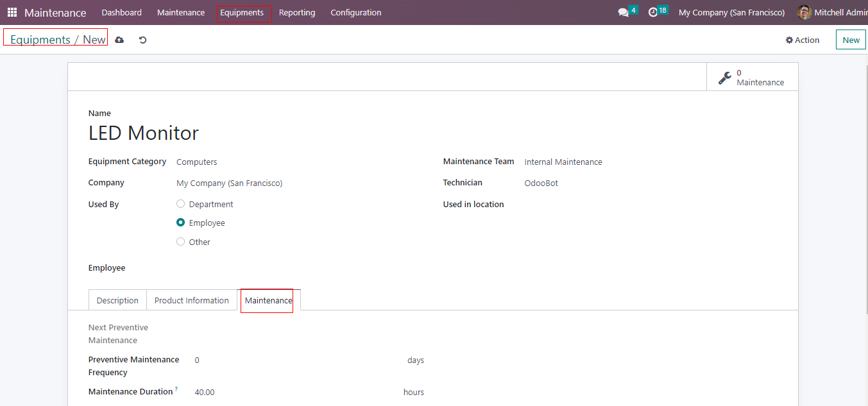The image size is (868, 406).
Task: Open the Reporting menu
Action: (x=297, y=12)
